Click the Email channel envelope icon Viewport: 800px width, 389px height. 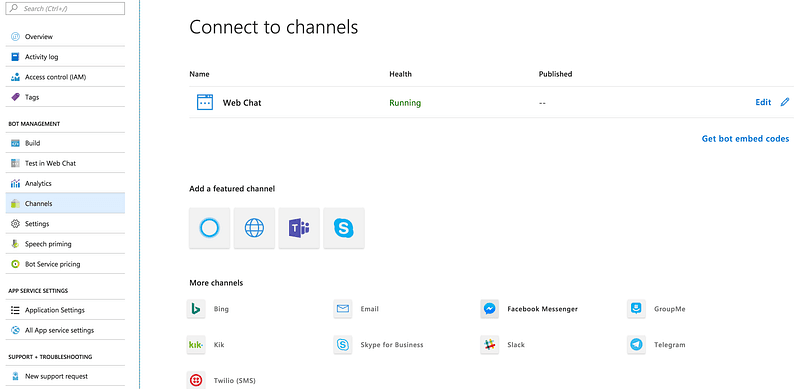(343, 309)
